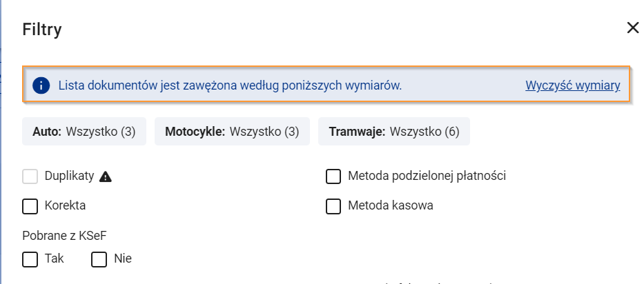The width and height of the screenshot is (644, 284).
Task: Close the Filtry panel with the X
Action: [633, 28]
